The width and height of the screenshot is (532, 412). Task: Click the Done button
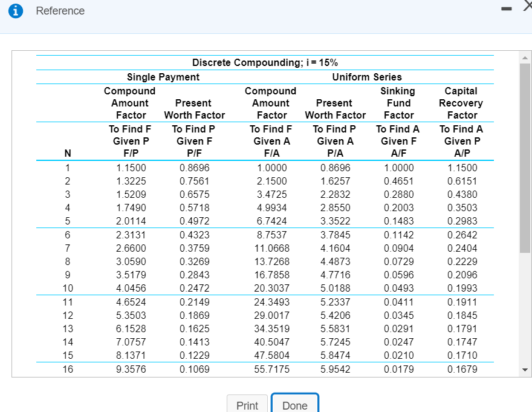pyautogui.click(x=295, y=406)
